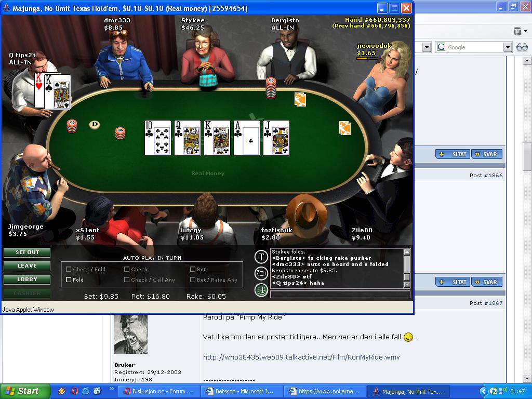The width and height of the screenshot is (532, 399).
Task: Click the system clock showing 21:47
Action: 517,391
